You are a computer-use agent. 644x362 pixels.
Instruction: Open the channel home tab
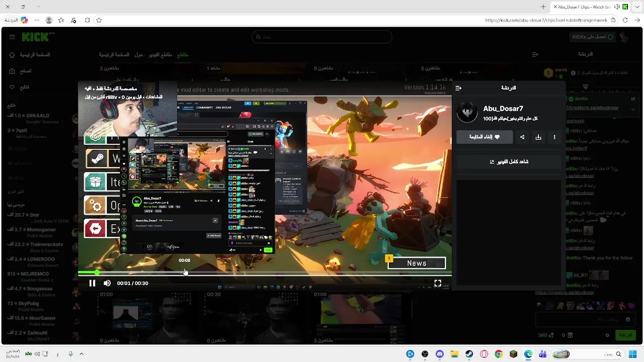[114, 55]
